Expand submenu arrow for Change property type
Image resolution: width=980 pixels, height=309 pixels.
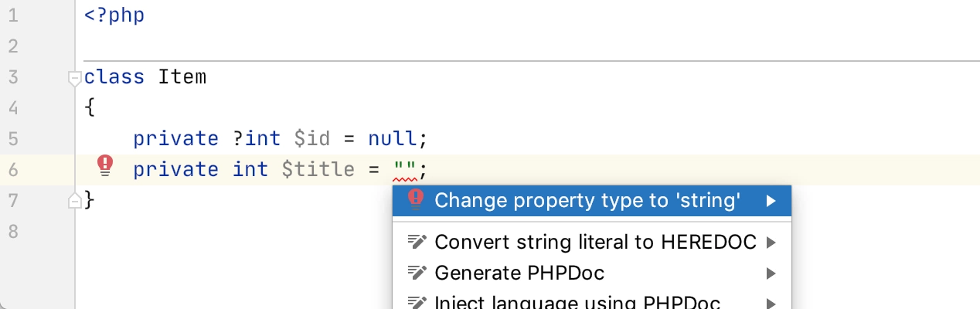click(771, 201)
